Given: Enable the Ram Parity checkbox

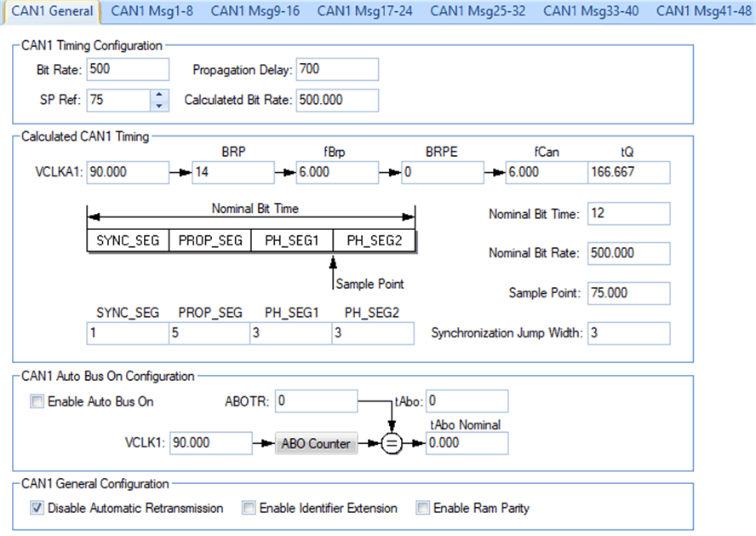Looking at the screenshot, I should [x=422, y=509].
